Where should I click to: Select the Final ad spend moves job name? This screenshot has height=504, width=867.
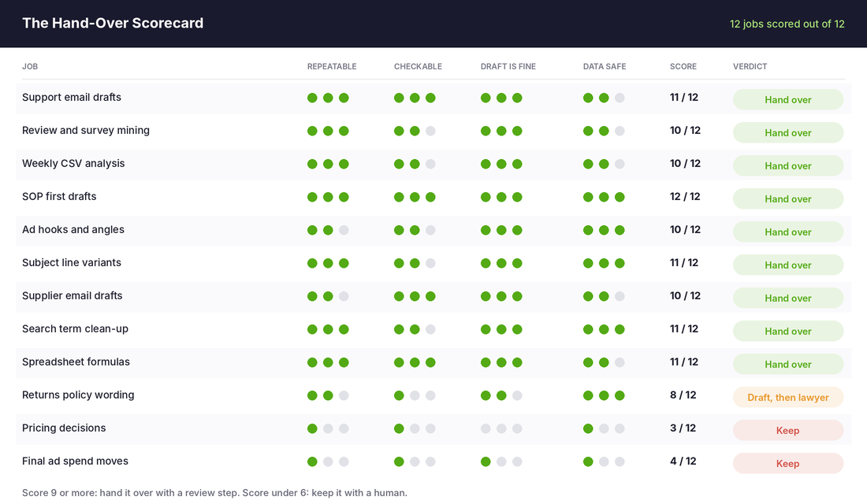75,461
